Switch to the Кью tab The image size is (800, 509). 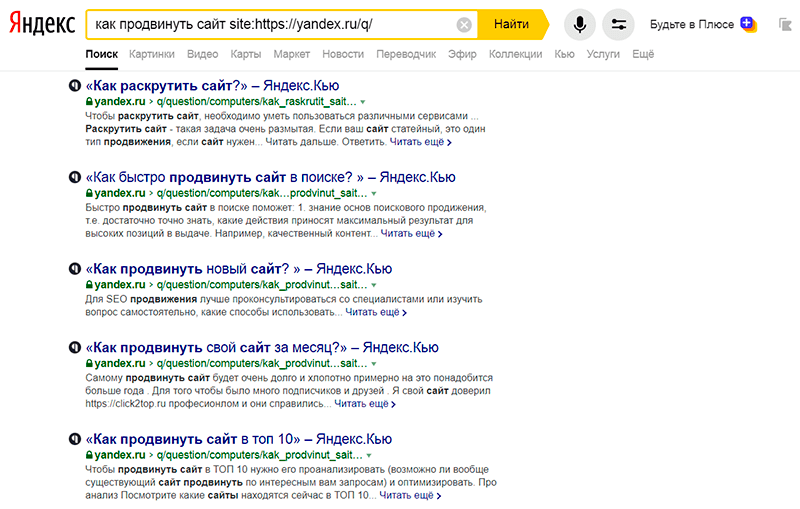(x=564, y=54)
